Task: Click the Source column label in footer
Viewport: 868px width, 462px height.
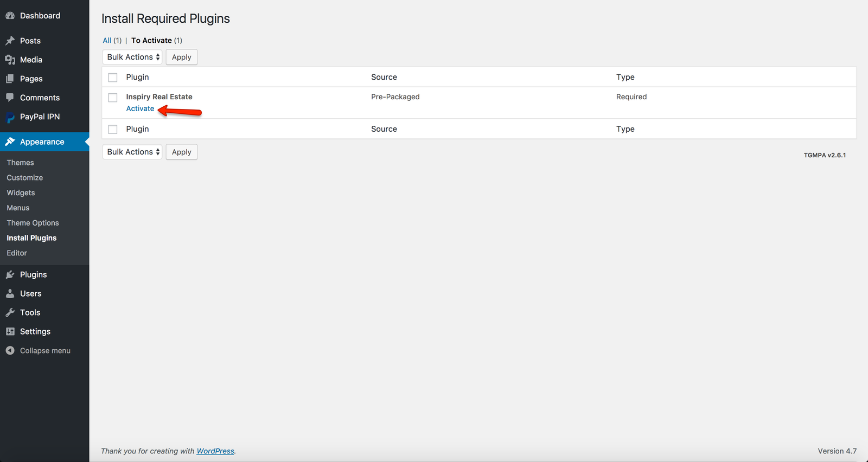Action: (384, 129)
